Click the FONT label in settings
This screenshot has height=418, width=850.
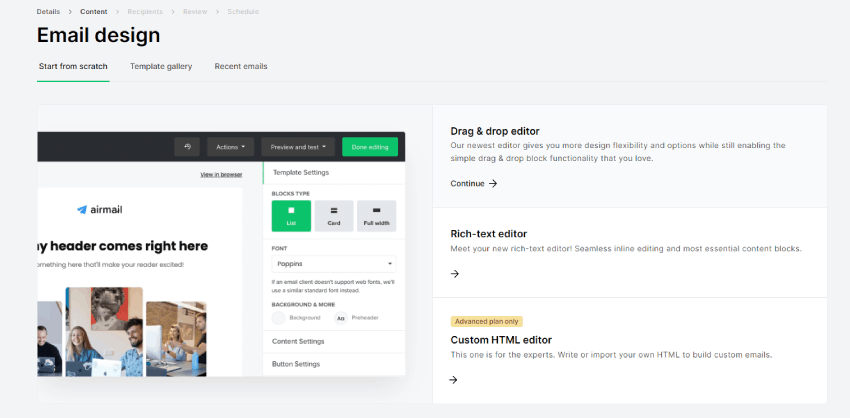279,248
